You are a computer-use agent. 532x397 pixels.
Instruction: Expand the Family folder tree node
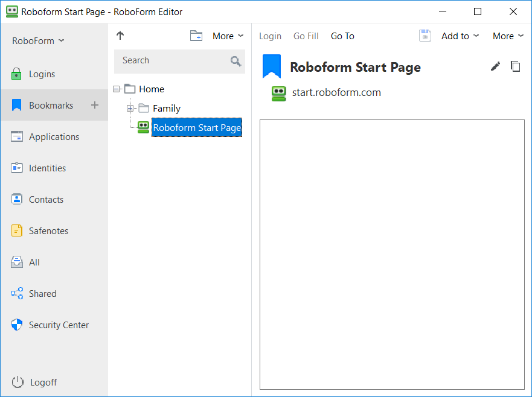pyautogui.click(x=130, y=109)
